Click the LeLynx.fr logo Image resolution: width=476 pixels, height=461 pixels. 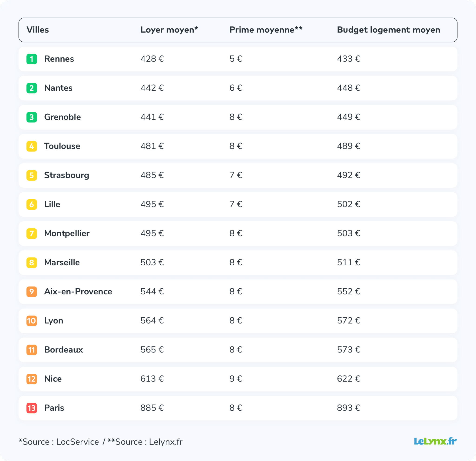coord(435,441)
